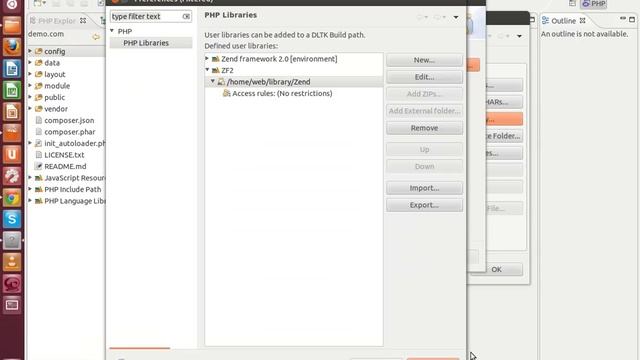This screenshot has height=360, width=640.
Task: Open the preferences page view menu dropdown
Action: pyautogui.click(x=456, y=18)
